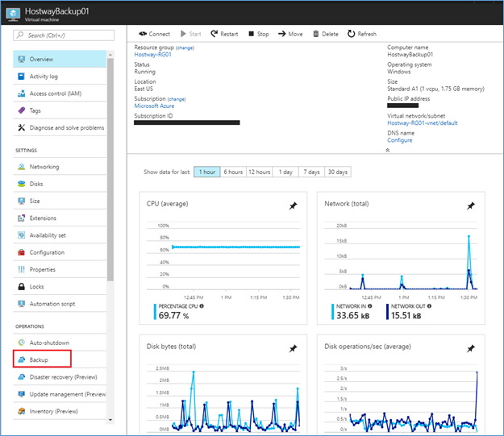Click the Network In info icon

(x=369, y=306)
